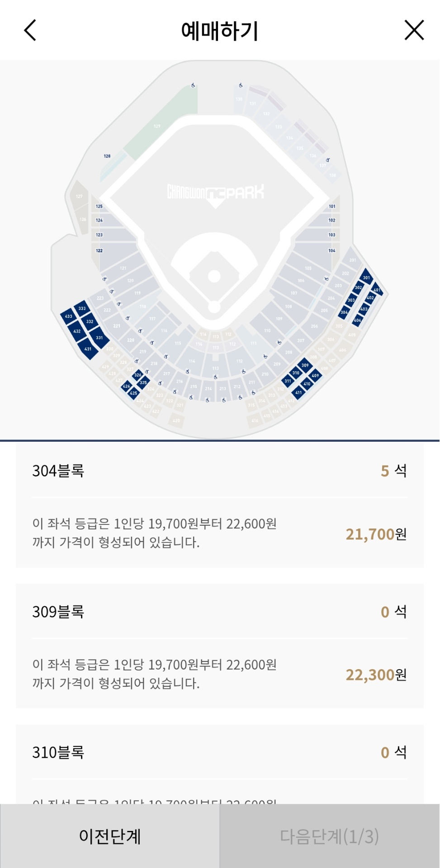Choose seat block 425 on the map
This screenshot has height=868, width=440.
(133, 393)
